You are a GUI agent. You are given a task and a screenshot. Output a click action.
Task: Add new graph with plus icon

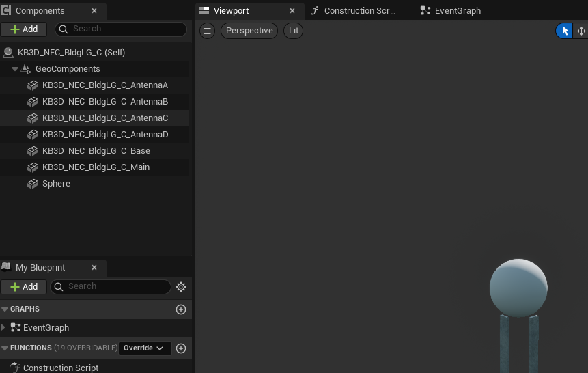181,309
